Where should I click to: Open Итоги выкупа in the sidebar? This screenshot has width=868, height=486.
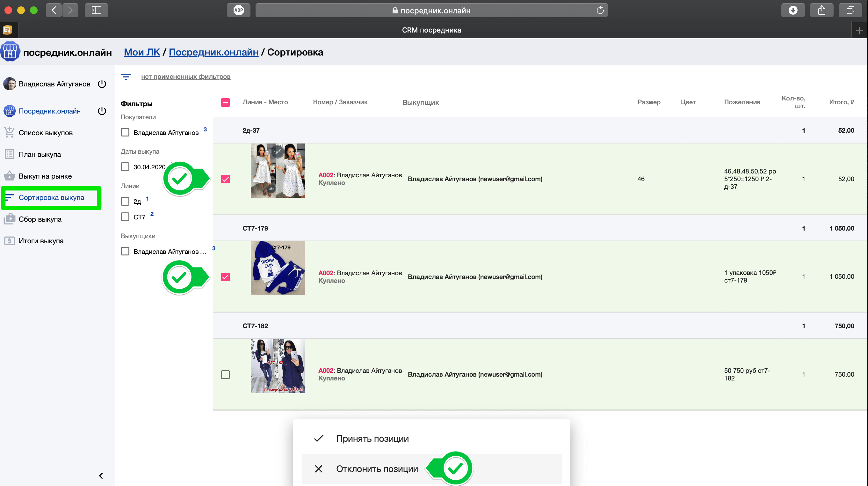pyautogui.click(x=41, y=241)
